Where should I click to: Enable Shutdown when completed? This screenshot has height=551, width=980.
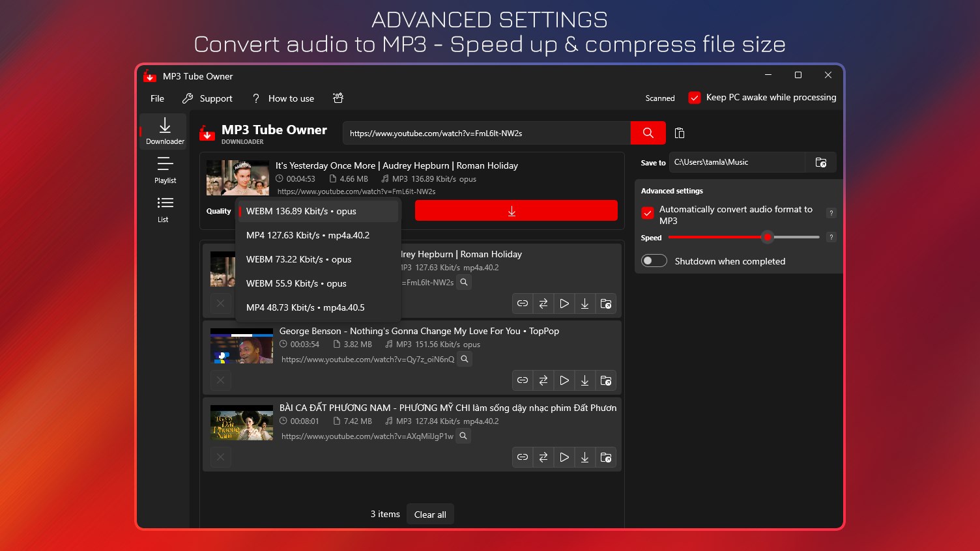[654, 261]
